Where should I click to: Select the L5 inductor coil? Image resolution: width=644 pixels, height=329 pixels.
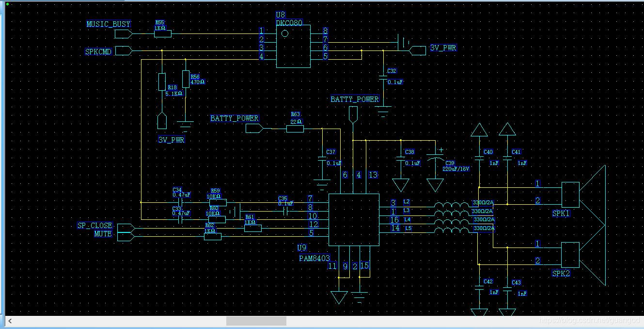click(452, 231)
